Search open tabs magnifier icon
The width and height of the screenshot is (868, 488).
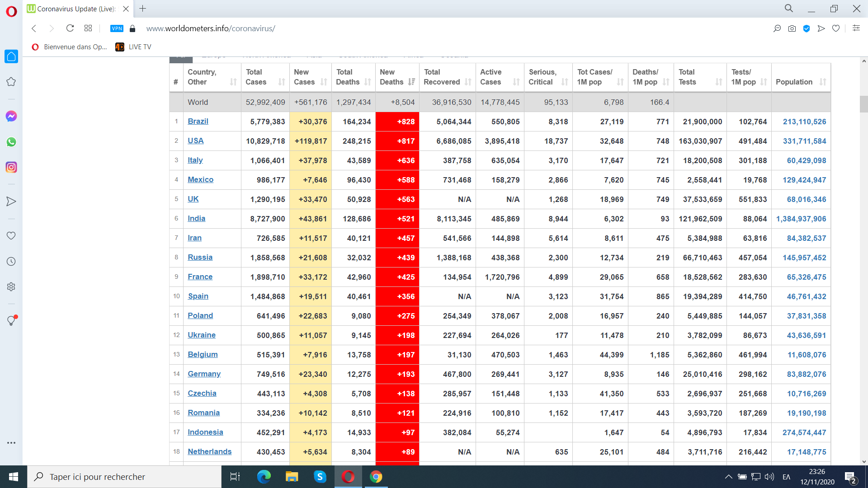789,8
